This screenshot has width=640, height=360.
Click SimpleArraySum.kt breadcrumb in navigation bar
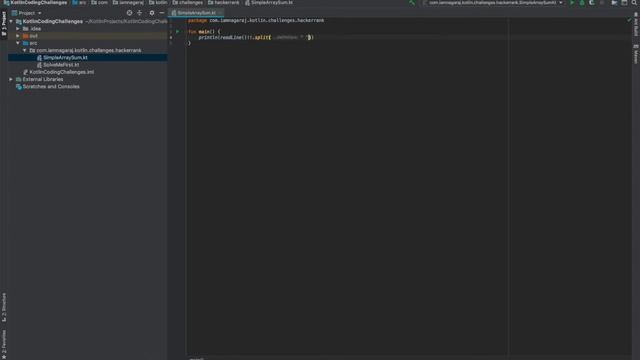coord(269,2)
